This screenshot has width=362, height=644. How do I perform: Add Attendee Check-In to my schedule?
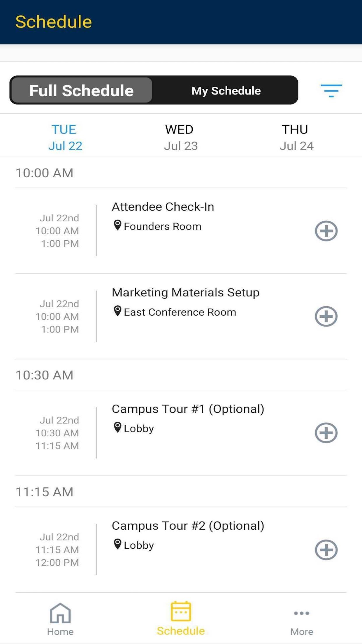coord(326,231)
